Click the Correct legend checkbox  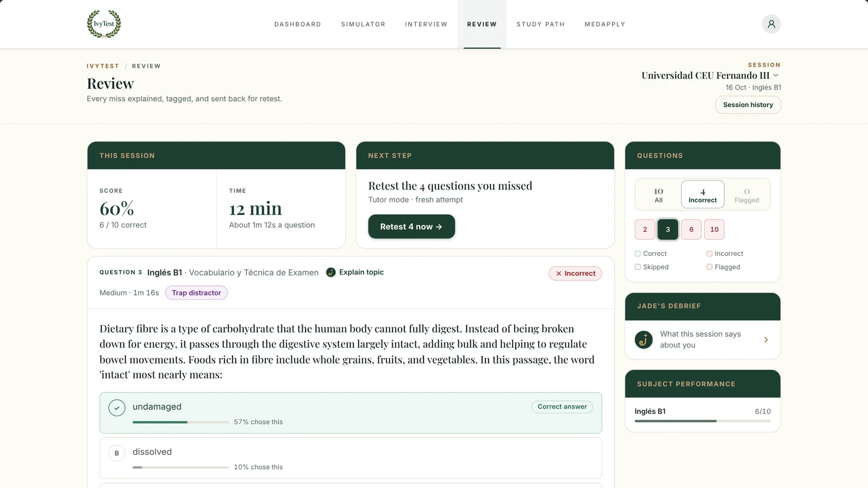[638, 254]
